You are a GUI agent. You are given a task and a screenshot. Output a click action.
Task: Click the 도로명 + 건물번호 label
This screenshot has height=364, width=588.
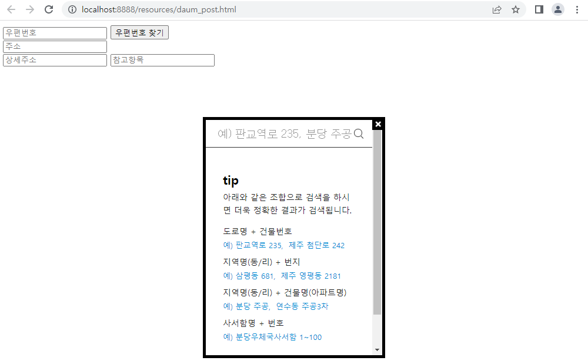coord(258,231)
